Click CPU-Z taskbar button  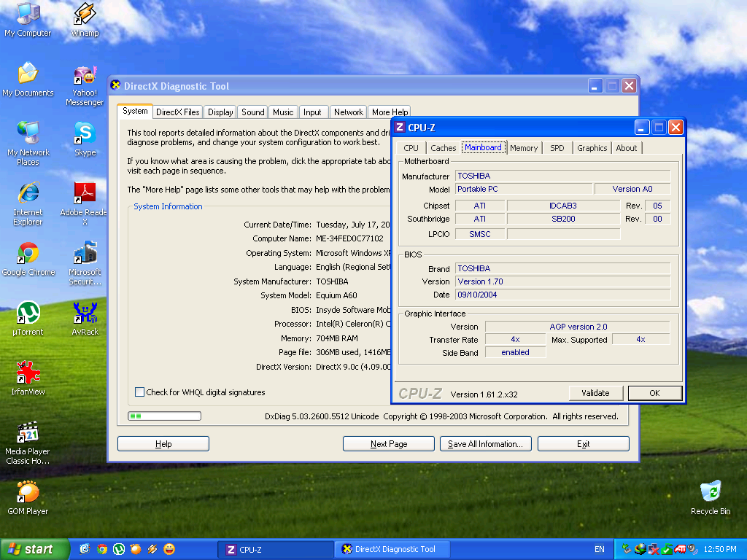click(x=275, y=549)
